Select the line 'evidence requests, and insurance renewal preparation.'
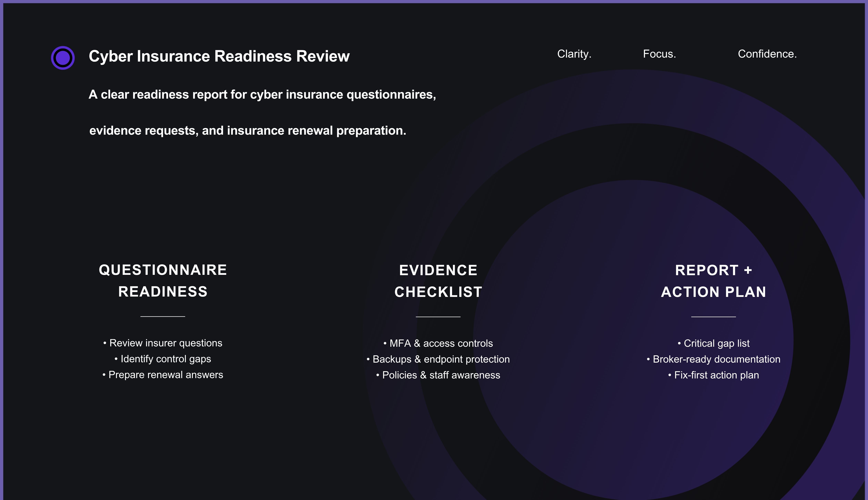 (248, 131)
